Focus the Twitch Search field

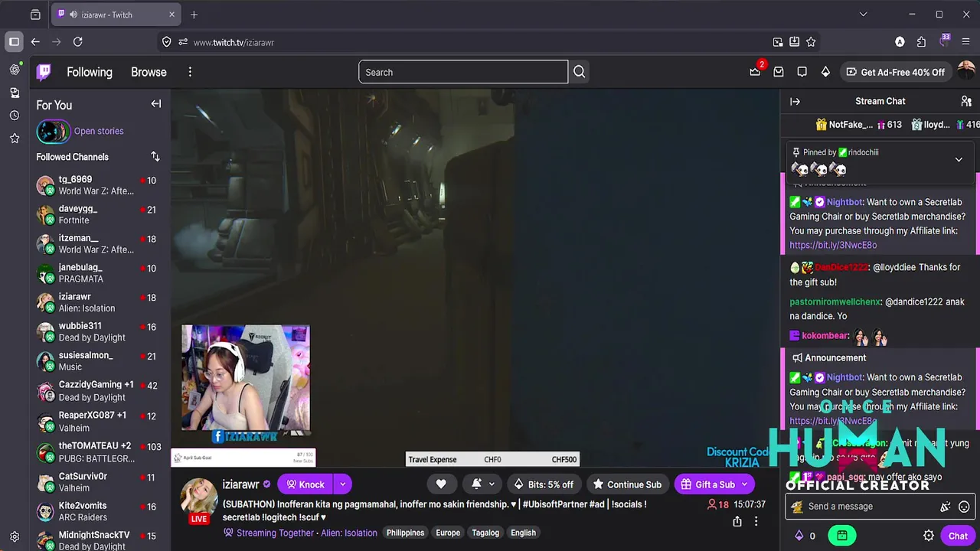tap(463, 72)
